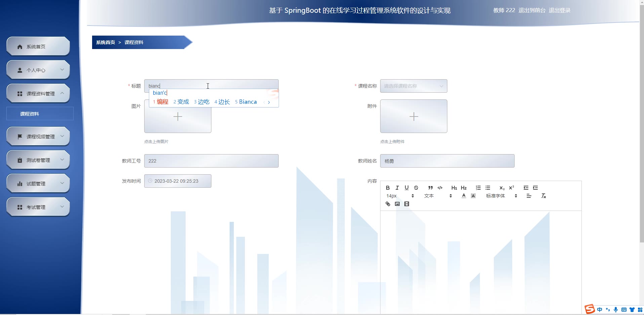Click the 教师姓名 field showing 杨勇
644x315 pixels.
point(447,161)
